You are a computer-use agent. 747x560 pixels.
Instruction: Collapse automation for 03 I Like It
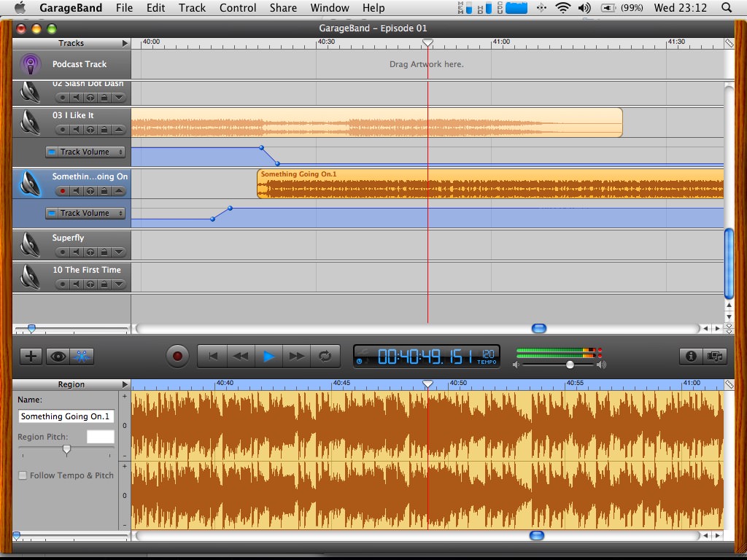[119, 130]
